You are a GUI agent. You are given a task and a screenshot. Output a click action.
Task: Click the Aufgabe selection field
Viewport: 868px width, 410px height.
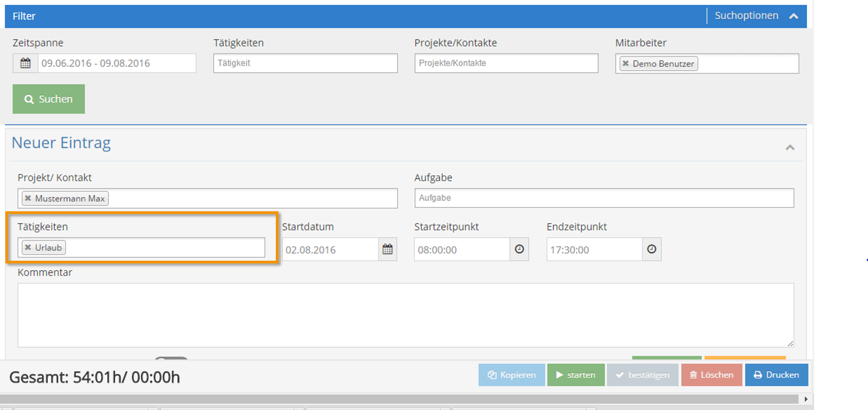(x=604, y=198)
